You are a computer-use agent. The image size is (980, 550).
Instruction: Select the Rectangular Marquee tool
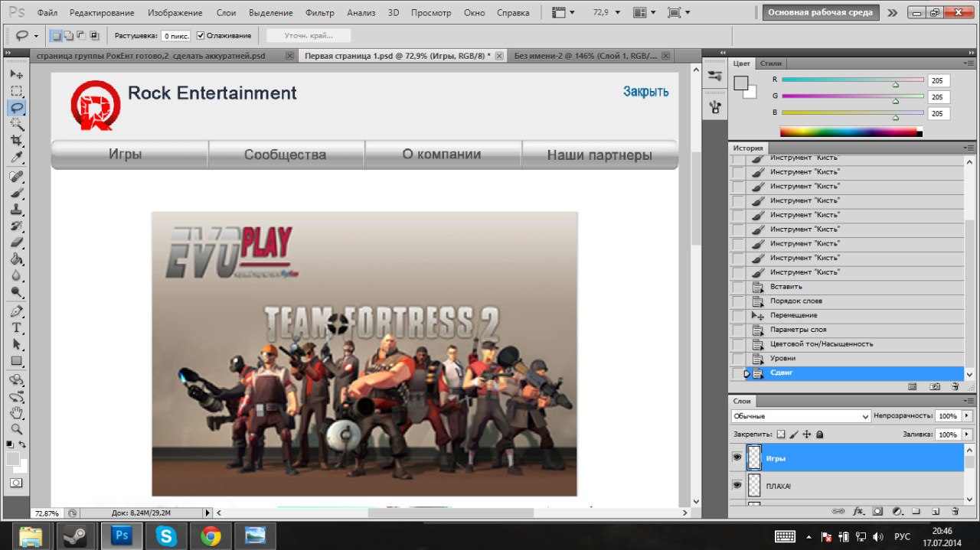click(x=16, y=90)
